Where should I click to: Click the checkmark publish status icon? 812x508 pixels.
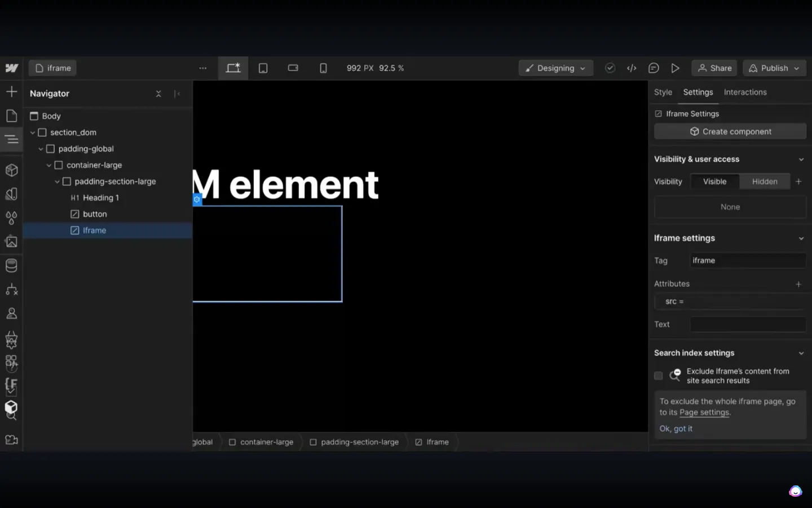point(610,68)
